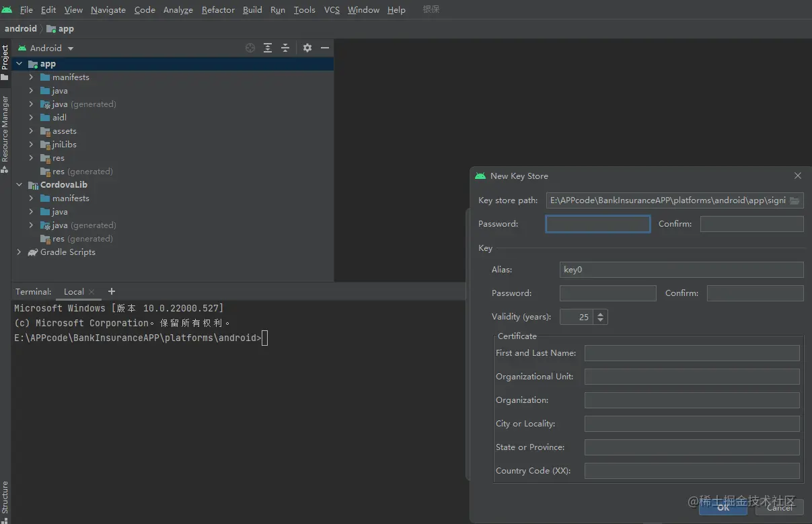
Task: Increase Validity years with up arrow
Action: (601, 313)
